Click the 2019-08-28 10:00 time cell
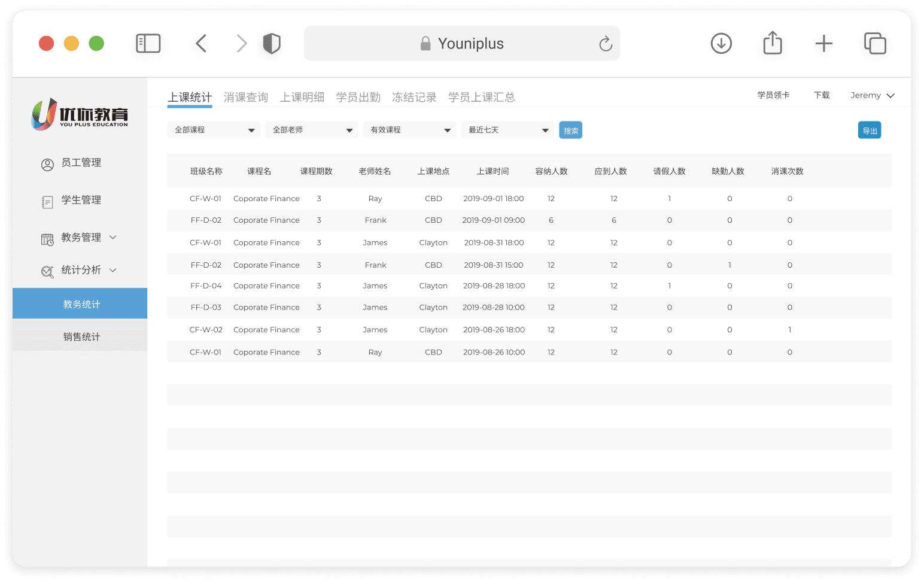This screenshot has width=924, height=582. pos(494,308)
